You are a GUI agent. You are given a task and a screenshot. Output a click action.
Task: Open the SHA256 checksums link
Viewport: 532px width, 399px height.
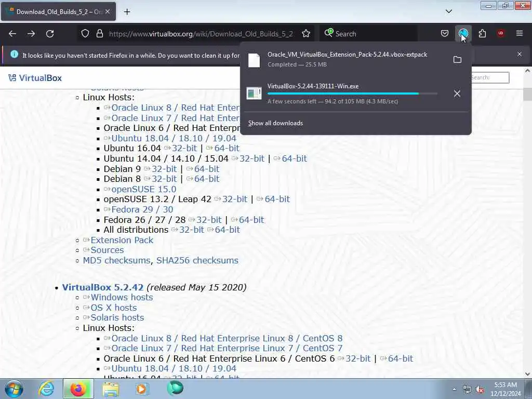[x=197, y=261]
